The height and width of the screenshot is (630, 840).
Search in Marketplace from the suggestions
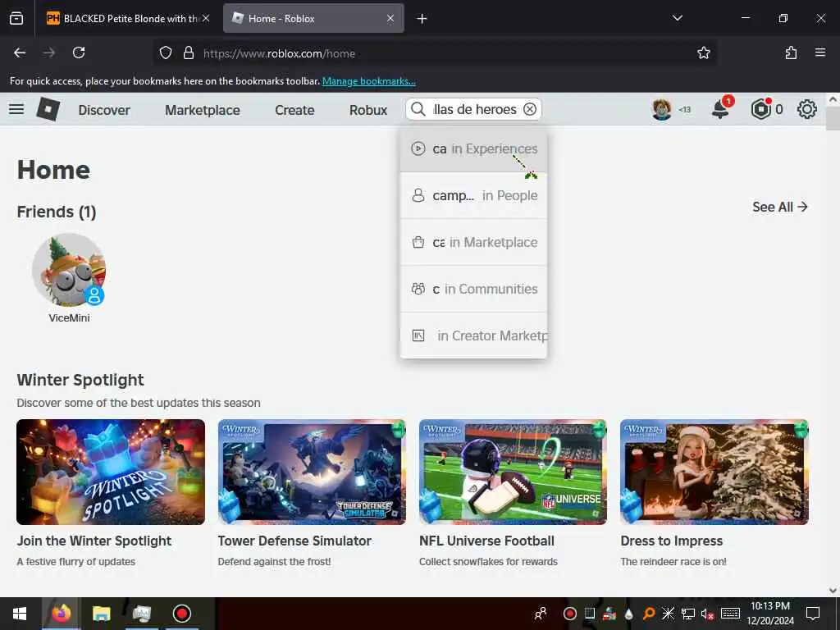[473, 242]
